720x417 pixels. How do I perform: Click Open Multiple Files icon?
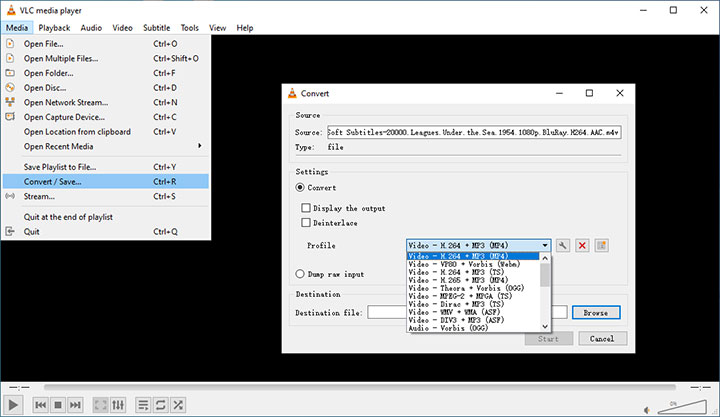10,58
